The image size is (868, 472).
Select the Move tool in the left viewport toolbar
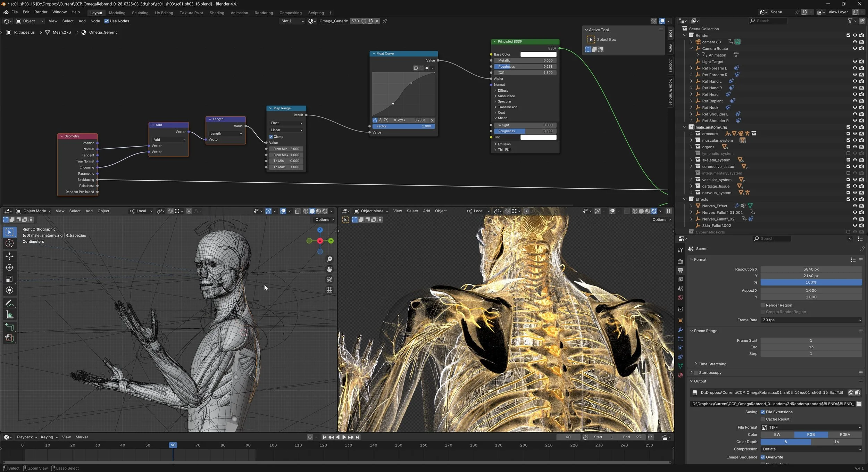9,256
